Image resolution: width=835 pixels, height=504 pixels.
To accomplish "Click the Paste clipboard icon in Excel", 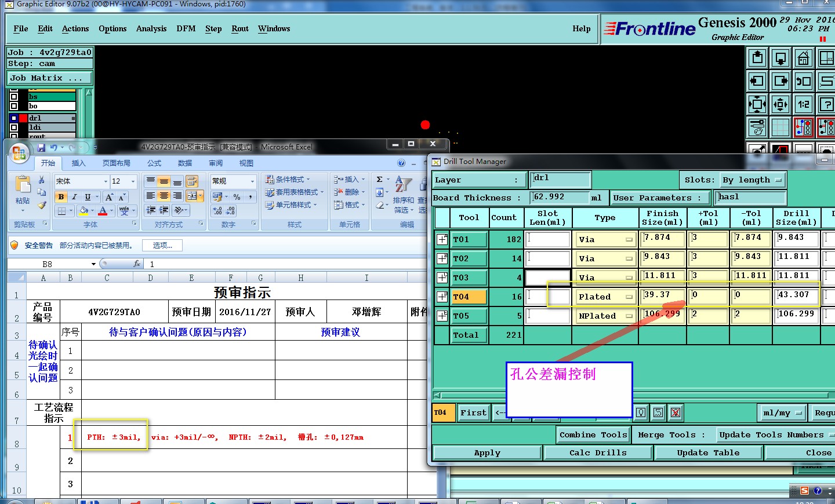I will [x=23, y=185].
